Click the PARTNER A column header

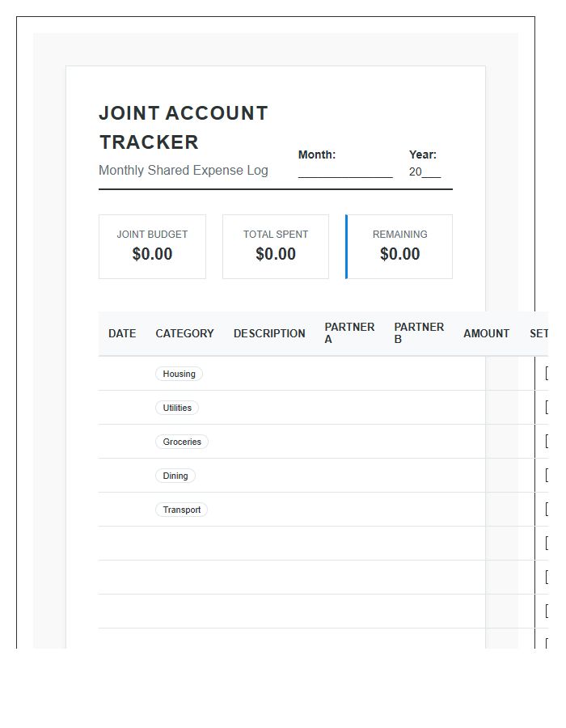click(350, 333)
